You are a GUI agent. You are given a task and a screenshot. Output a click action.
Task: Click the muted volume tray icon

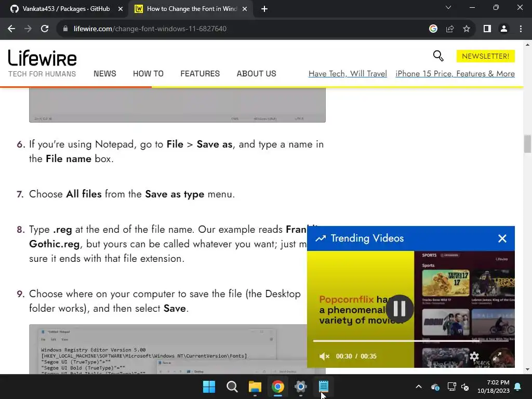pos(465,387)
